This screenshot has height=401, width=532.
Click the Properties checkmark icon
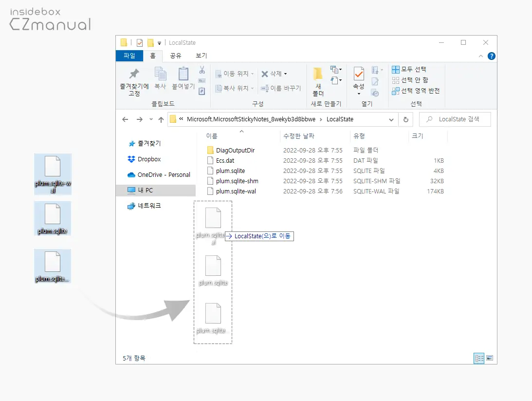coord(359,74)
